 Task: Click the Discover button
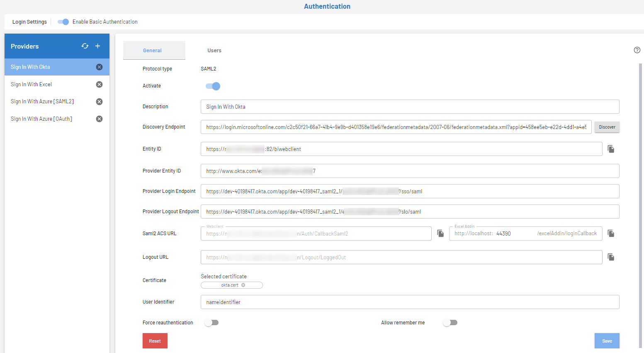tap(607, 127)
